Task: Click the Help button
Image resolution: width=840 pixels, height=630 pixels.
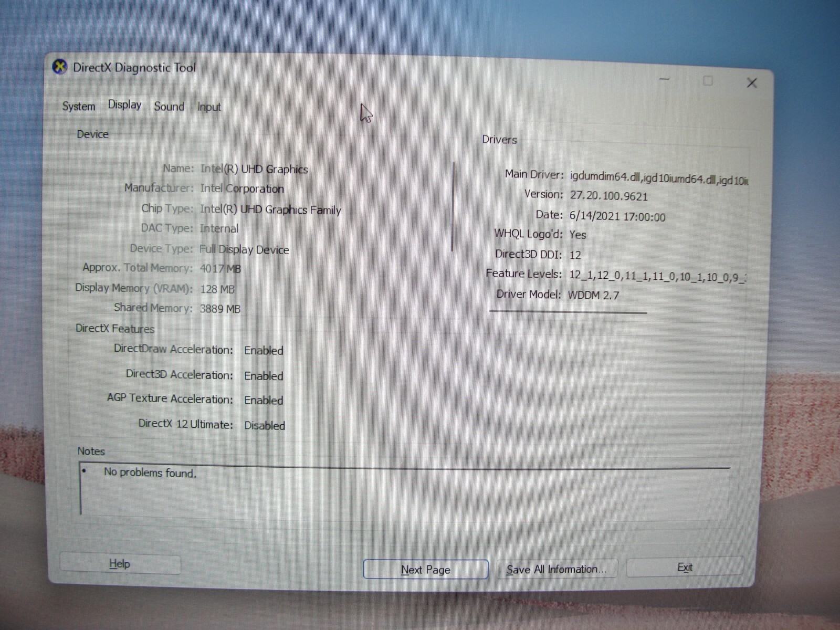Action: (120, 564)
